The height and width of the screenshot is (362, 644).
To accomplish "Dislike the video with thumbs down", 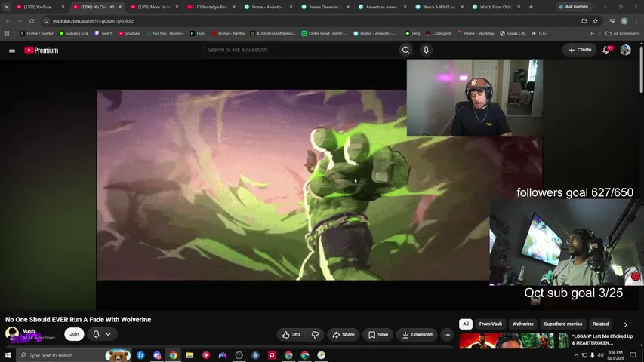I will click(315, 335).
